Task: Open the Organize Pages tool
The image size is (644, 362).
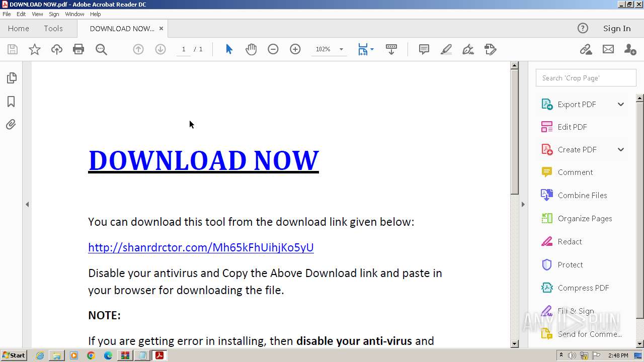Action: [584, 218]
